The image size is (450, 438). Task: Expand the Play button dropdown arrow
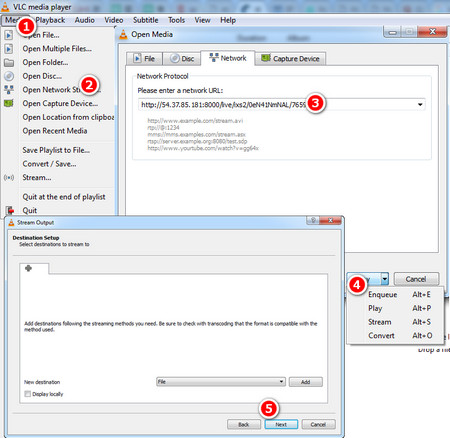coord(385,278)
